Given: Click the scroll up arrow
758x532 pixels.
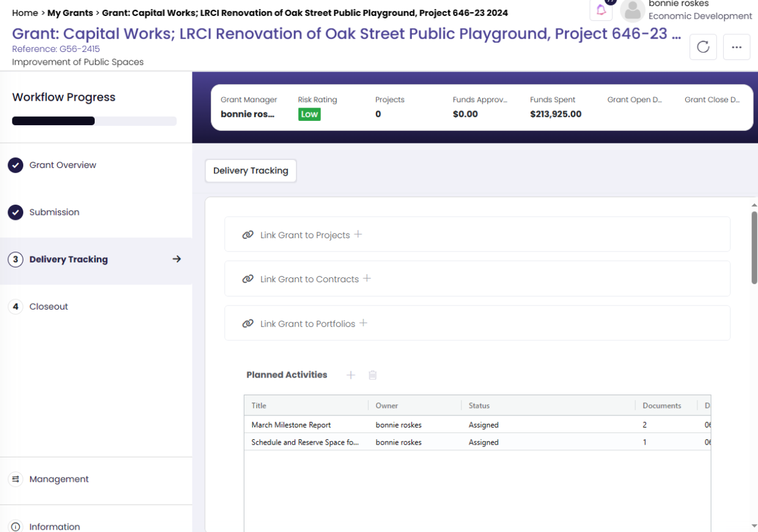Looking at the screenshot, I should 754,205.
